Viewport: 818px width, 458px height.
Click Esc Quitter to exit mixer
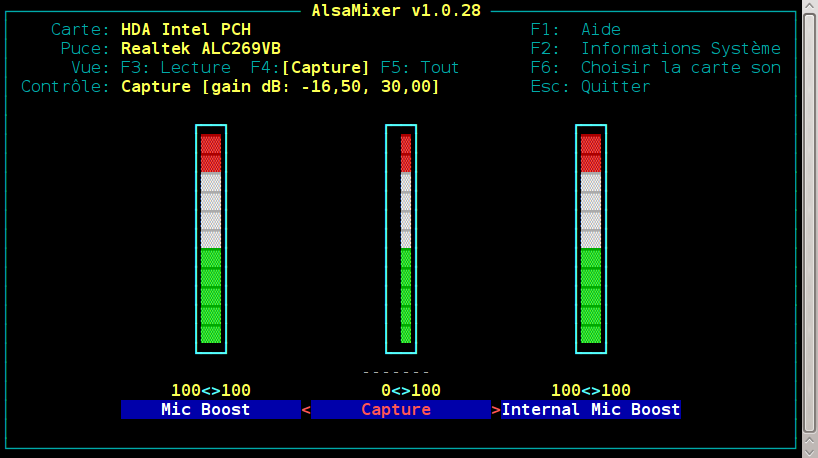[590, 87]
